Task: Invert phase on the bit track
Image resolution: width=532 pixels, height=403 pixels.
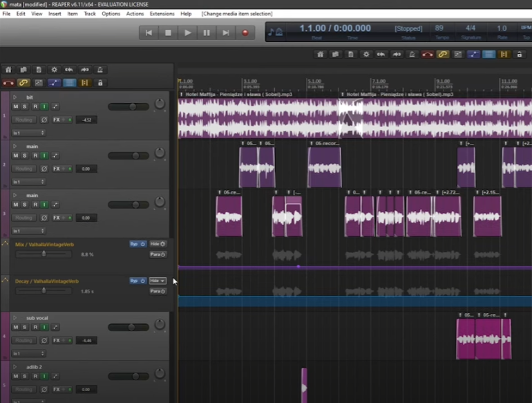Action: click(x=44, y=120)
